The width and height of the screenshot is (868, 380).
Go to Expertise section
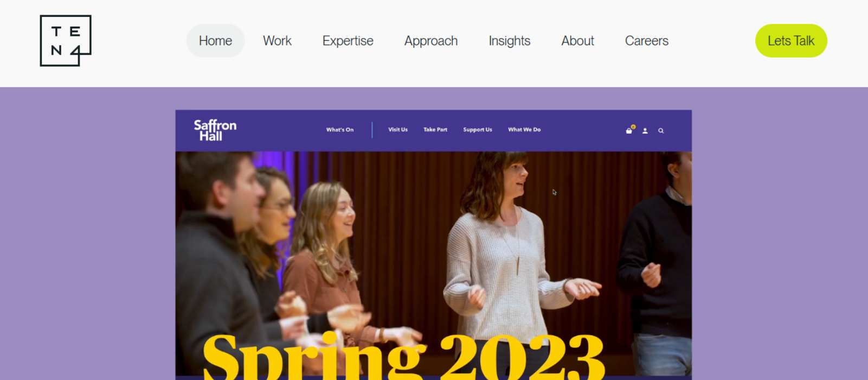[348, 41]
